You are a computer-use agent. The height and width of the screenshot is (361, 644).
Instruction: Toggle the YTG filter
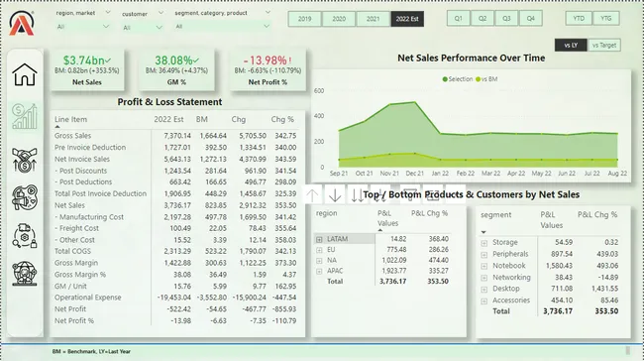605,19
